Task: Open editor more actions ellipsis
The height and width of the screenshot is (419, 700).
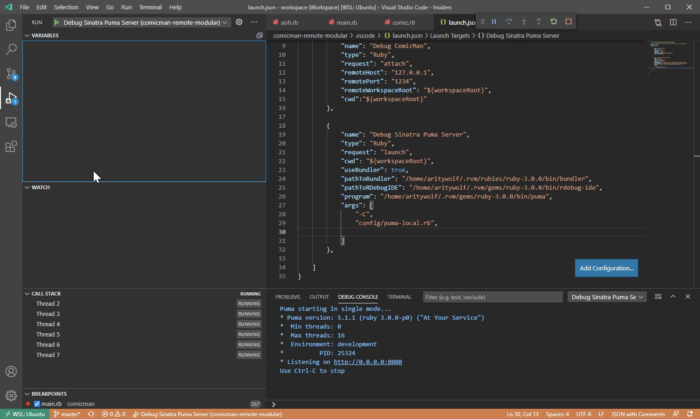Action: [688, 22]
